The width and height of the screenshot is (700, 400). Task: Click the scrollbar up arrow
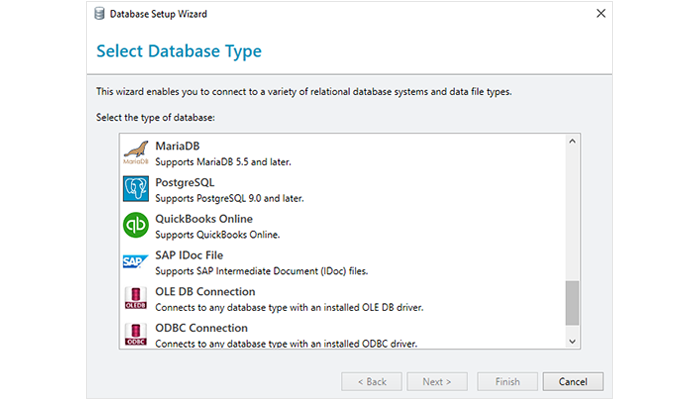point(572,141)
